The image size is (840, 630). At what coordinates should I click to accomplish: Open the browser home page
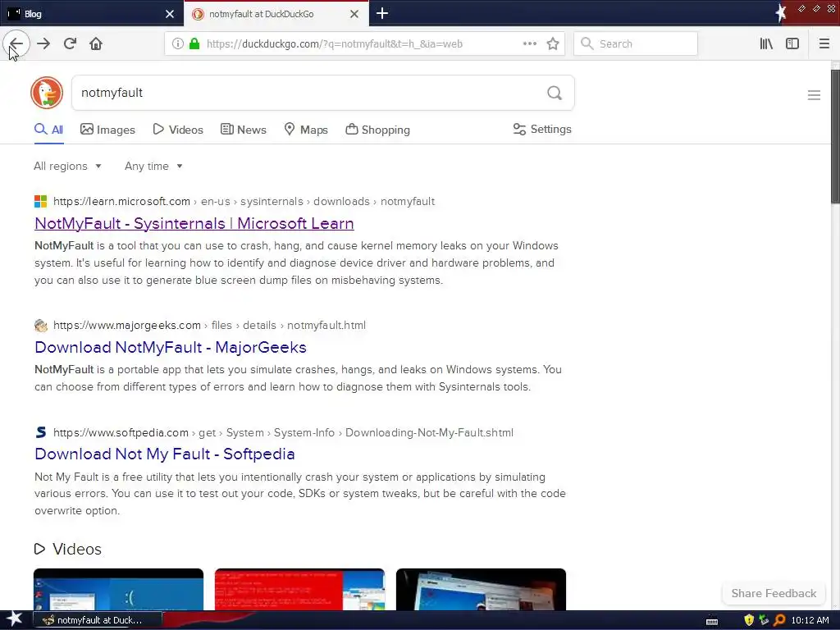[x=96, y=44]
